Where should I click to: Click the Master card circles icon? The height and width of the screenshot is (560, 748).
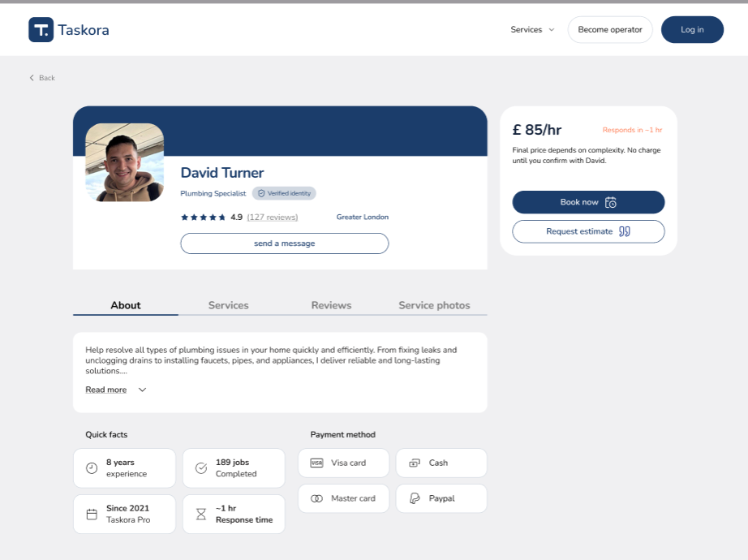tap(316, 498)
